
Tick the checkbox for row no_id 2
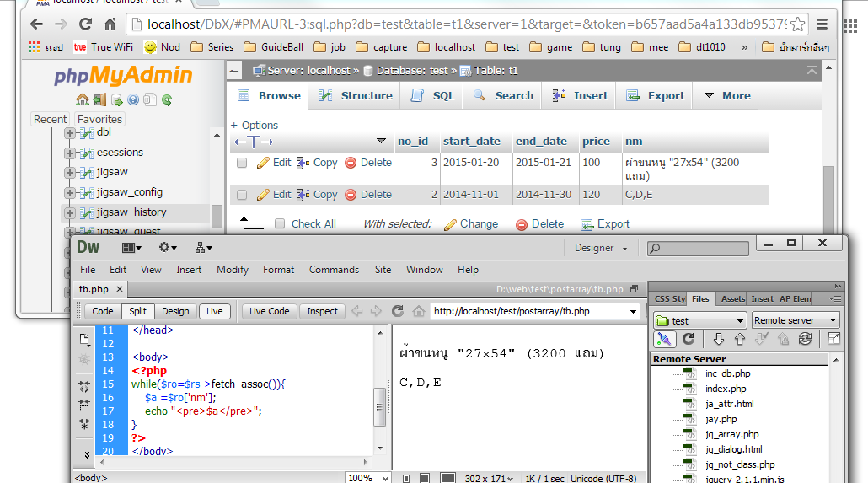tap(242, 195)
